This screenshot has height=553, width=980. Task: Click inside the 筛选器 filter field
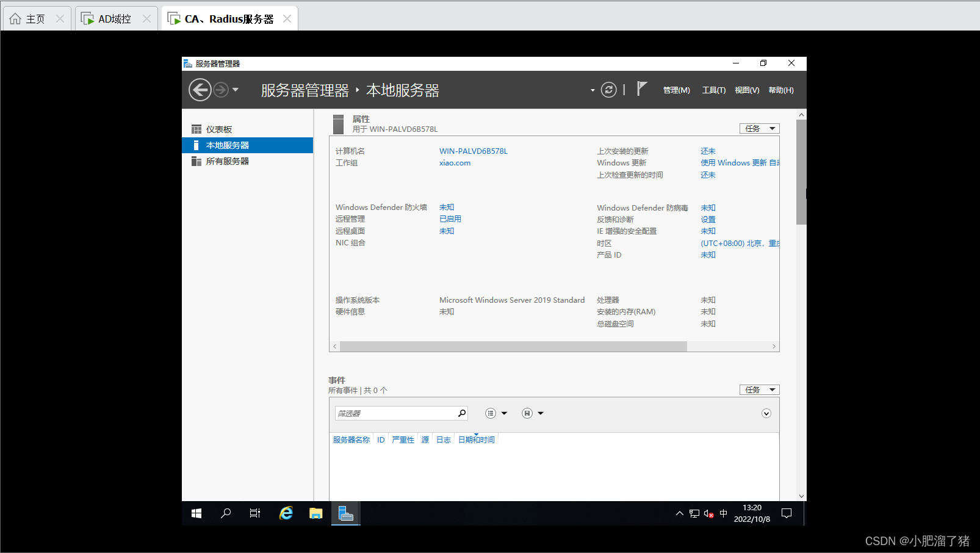tap(395, 413)
